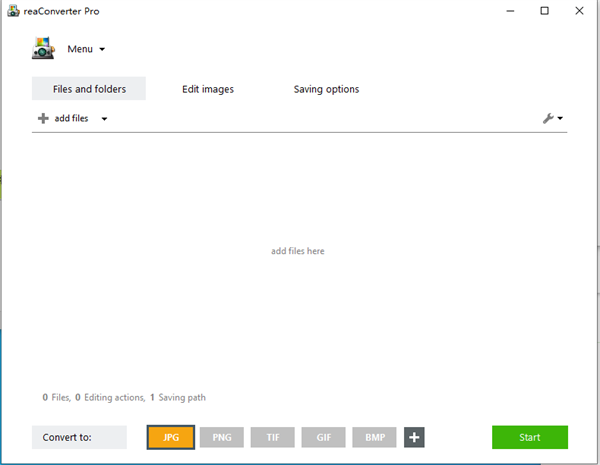
Task: Open the Menu dropdown
Action: [86, 49]
